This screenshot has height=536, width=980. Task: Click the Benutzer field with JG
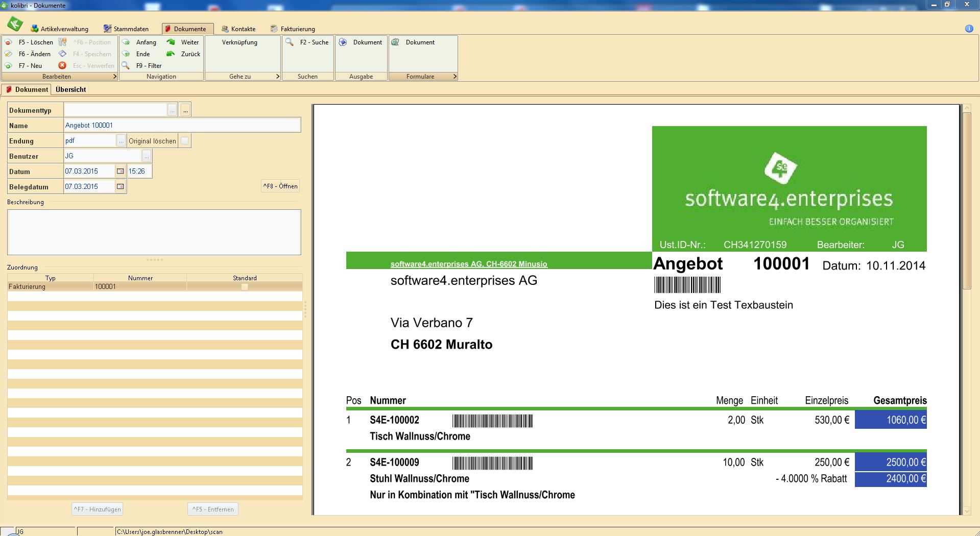point(103,156)
